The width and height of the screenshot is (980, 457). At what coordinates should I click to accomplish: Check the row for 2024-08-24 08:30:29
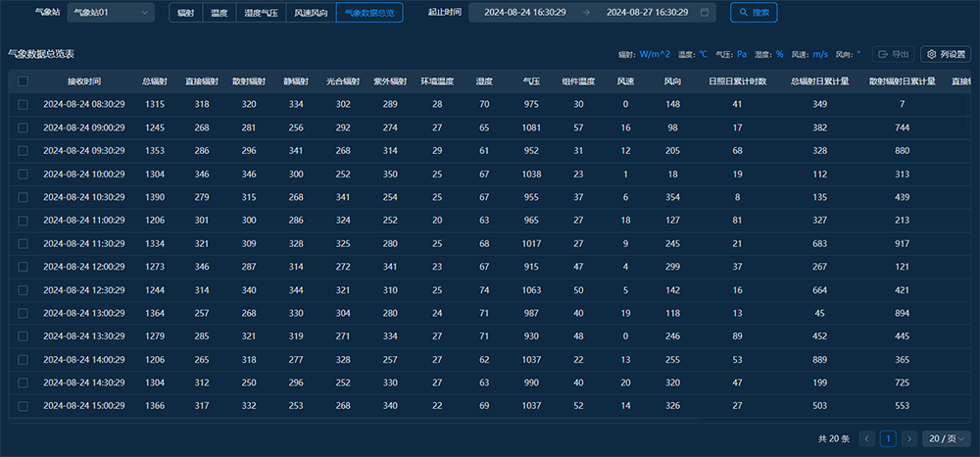tap(24, 104)
